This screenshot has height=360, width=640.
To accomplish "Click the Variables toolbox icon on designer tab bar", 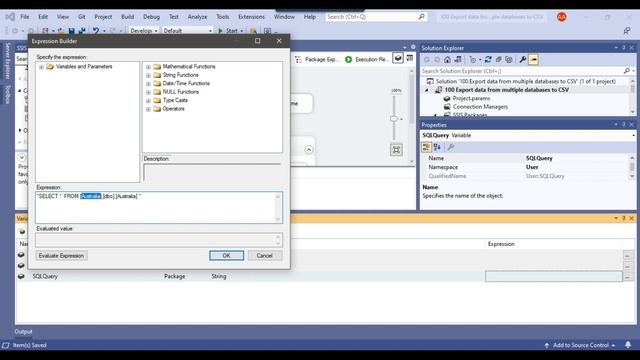I will 398,58.
